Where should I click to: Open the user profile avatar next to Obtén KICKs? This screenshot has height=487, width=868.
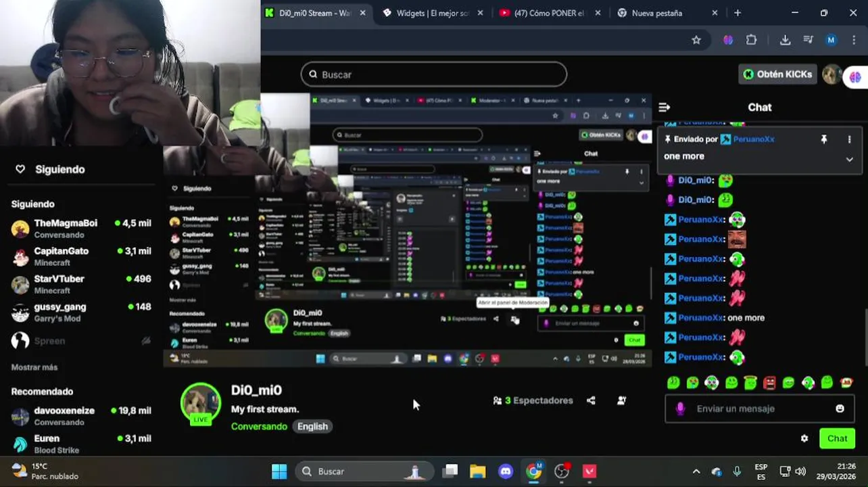(831, 74)
